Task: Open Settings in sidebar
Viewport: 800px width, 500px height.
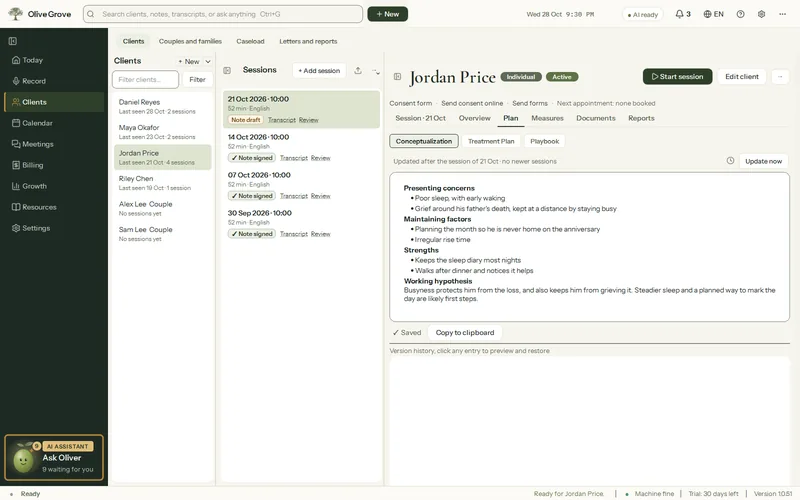Action: [54, 228]
